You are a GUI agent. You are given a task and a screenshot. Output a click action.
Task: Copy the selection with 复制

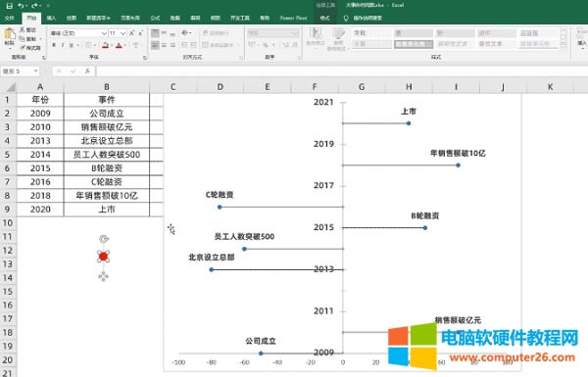click(27, 39)
